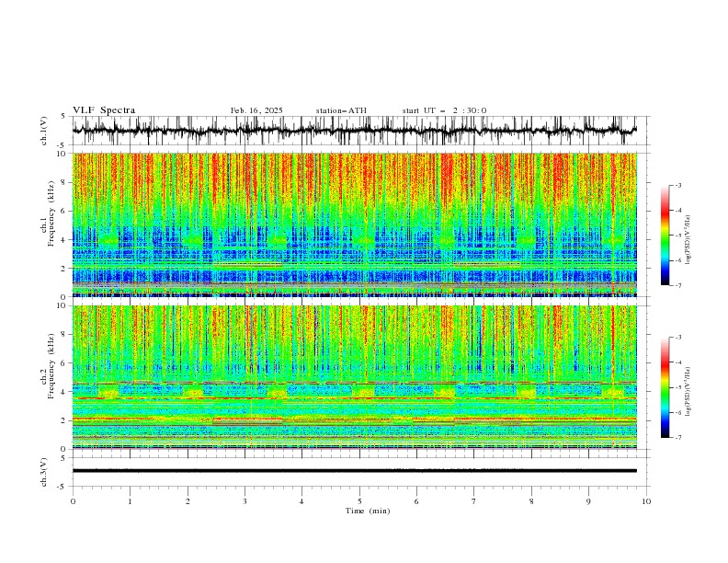The image size is (728, 563).
Task: Click the date "Feb. 16, 2025"
Action: tap(256, 110)
